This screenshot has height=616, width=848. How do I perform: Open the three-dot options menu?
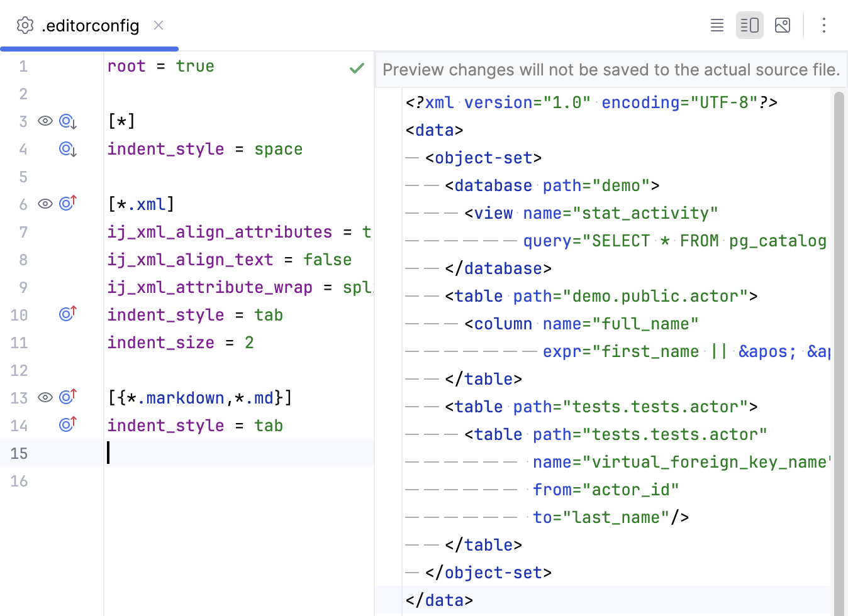(x=823, y=25)
